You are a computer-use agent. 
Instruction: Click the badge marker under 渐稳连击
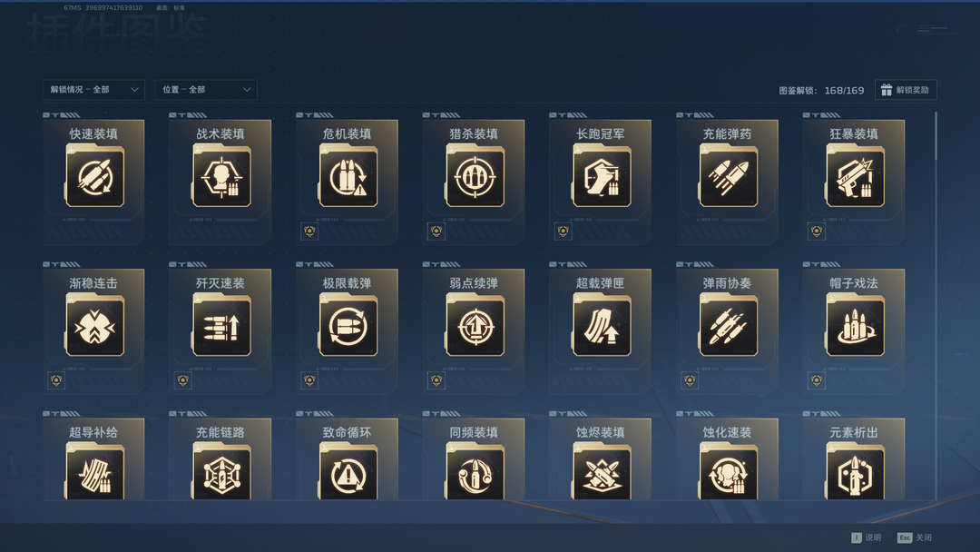click(x=56, y=380)
